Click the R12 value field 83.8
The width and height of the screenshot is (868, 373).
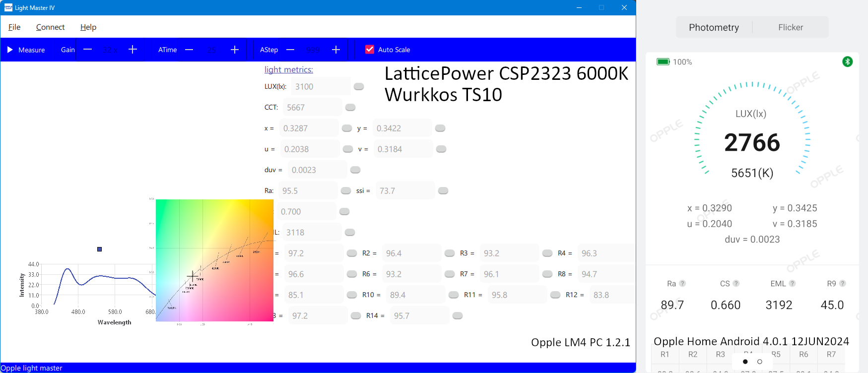[612, 295]
